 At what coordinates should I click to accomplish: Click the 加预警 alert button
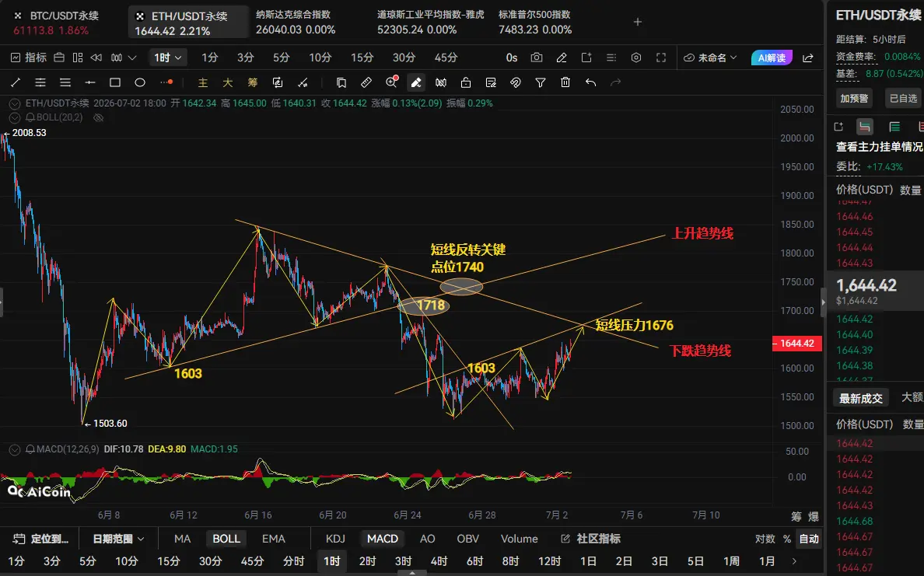(854, 99)
